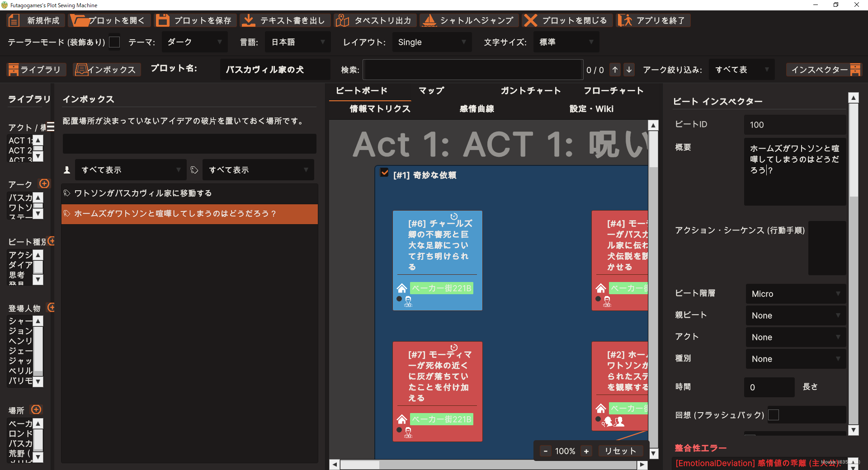Open the 親ビート dropdown
868x470 pixels.
pyautogui.click(x=796, y=315)
